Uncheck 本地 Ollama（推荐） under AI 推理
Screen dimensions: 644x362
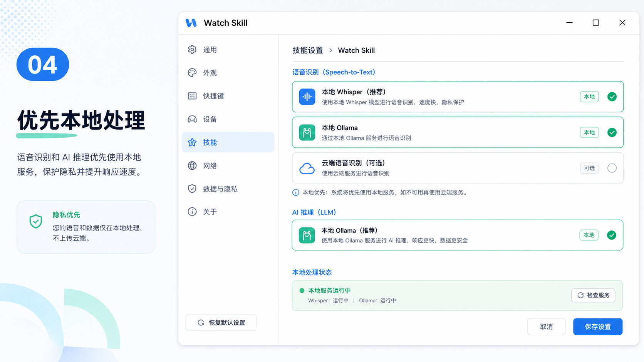(612, 235)
